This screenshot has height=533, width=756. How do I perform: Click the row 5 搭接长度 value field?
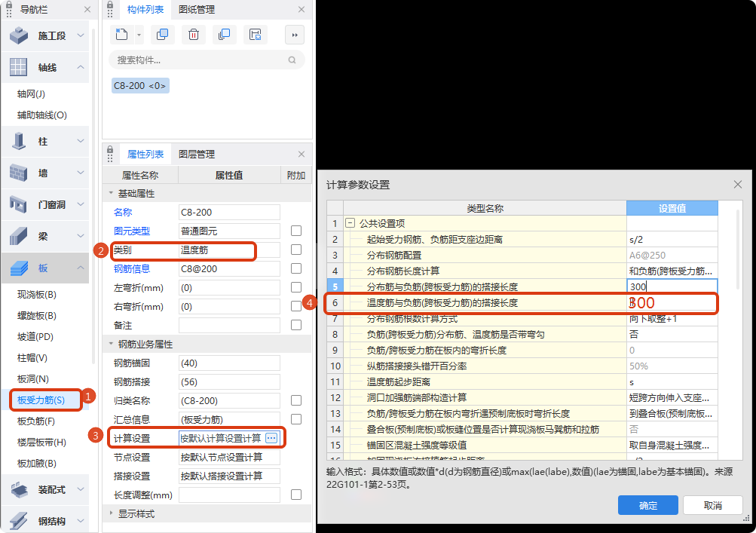coord(672,286)
